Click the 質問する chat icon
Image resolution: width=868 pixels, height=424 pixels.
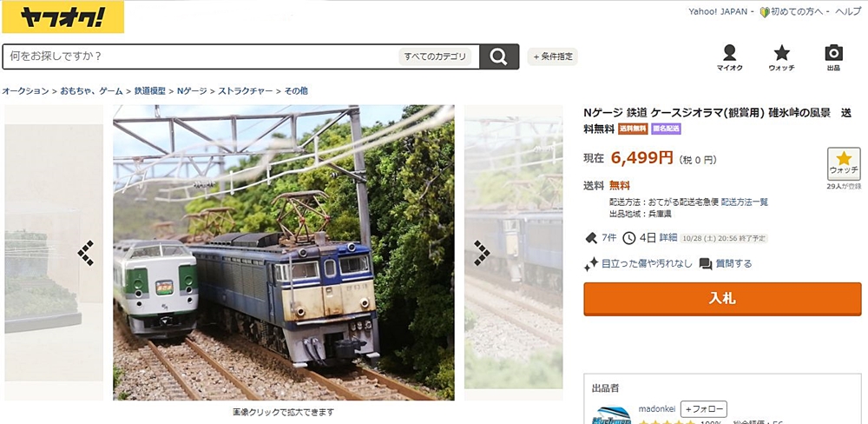pos(705,264)
